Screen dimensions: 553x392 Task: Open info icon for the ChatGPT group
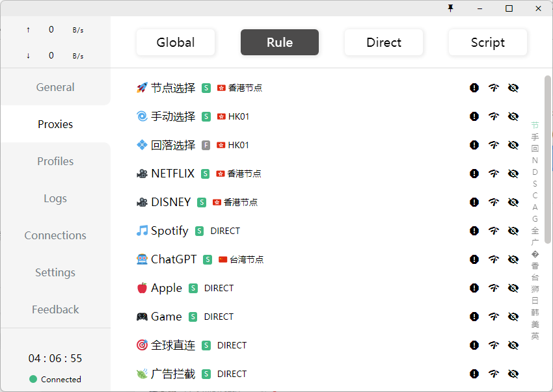[474, 259]
